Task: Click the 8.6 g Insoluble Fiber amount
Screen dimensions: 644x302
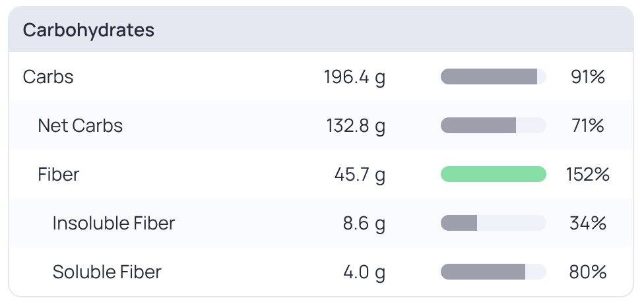Action: coord(364,224)
